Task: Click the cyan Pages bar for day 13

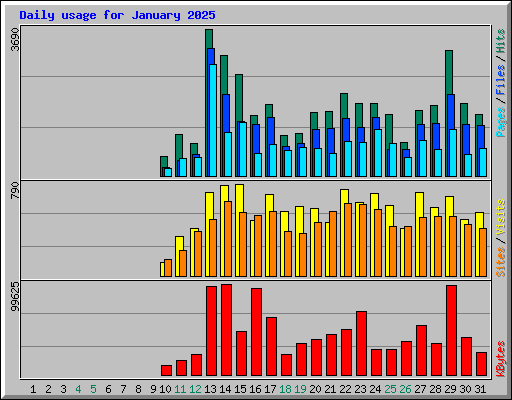Action: click(x=213, y=120)
